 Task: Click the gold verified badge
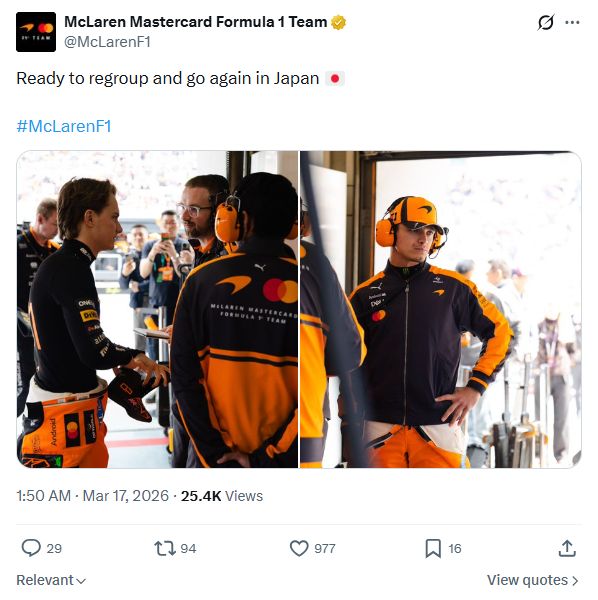pos(338,22)
